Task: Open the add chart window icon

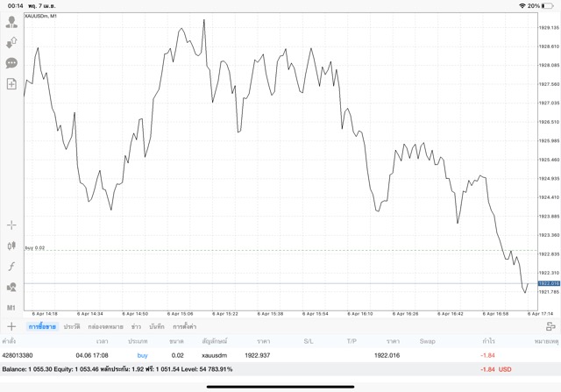Action: [x=11, y=84]
